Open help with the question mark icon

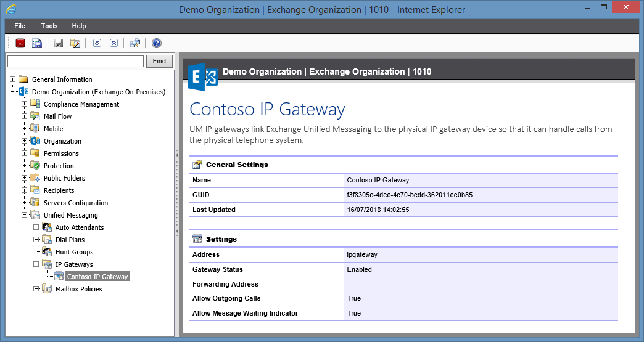coord(157,43)
